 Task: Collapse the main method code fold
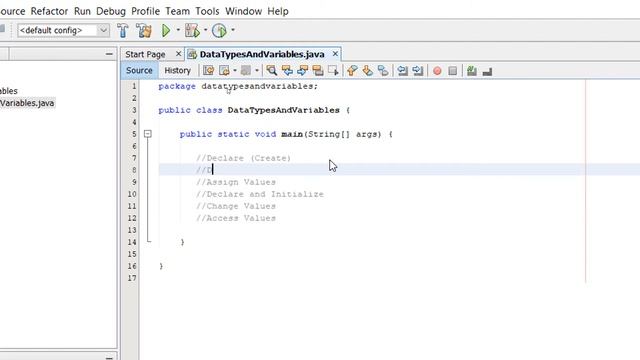[148, 134]
